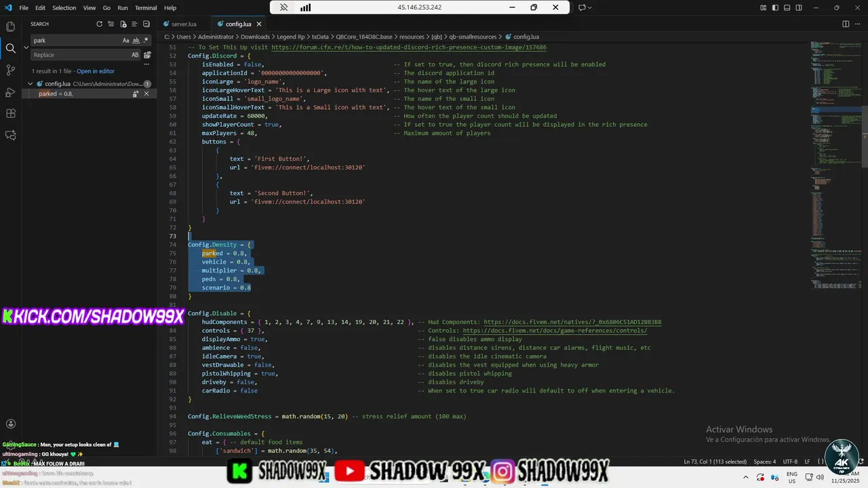Open the docs.fivem.net natives link
This screenshot has height=488, width=868.
[x=572, y=322]
